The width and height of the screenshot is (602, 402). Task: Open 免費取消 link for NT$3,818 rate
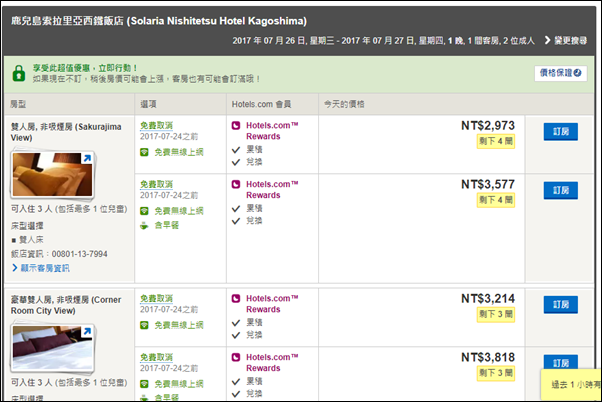click(x=156, y=357)
